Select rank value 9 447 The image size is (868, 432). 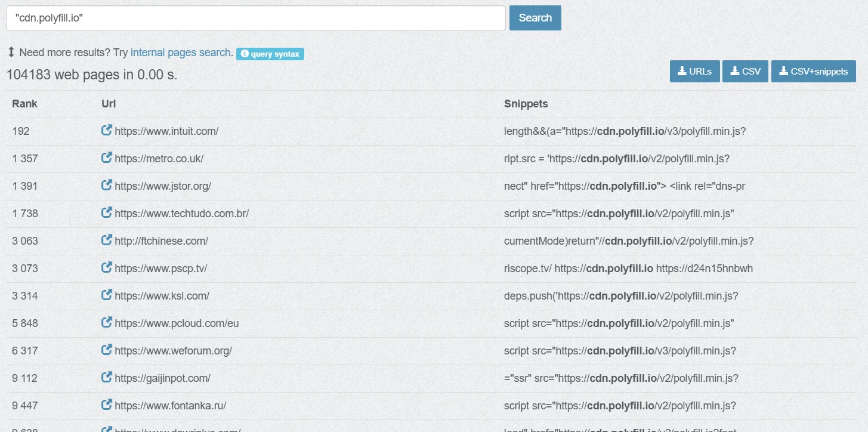pos(24,406)
